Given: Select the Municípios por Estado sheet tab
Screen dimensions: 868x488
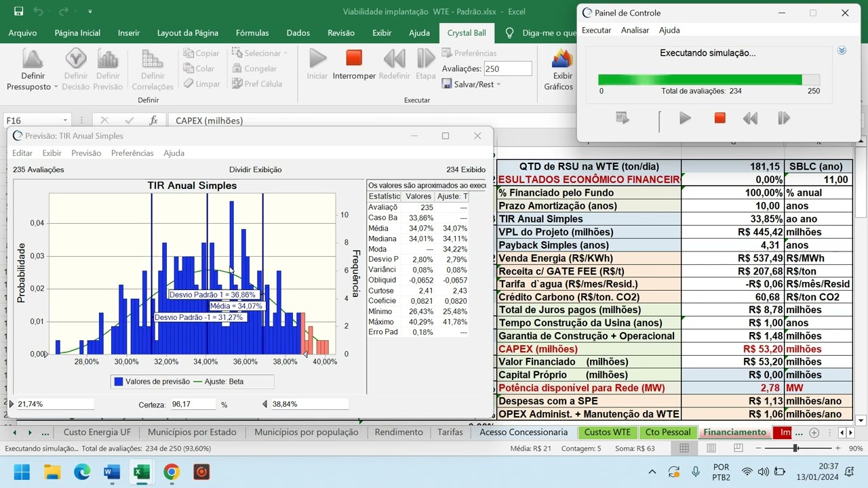Looking at the screenshot, I should point(192,432).
